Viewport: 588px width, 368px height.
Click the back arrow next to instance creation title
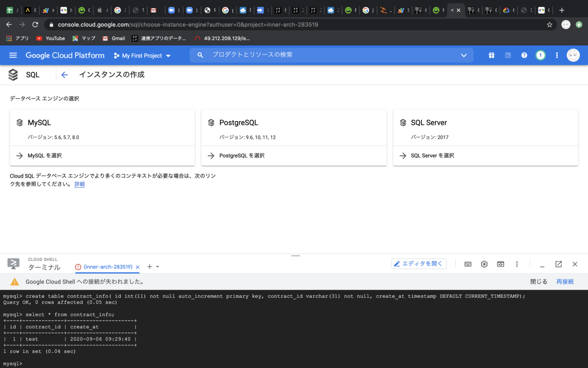tap(64, 75)
